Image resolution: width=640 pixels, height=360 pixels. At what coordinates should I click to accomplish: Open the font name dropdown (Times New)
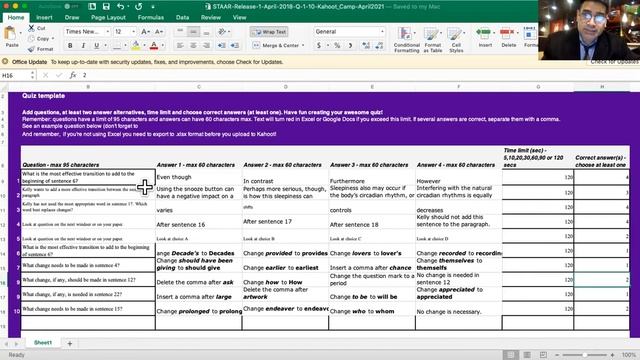click(x=108, y=31)
